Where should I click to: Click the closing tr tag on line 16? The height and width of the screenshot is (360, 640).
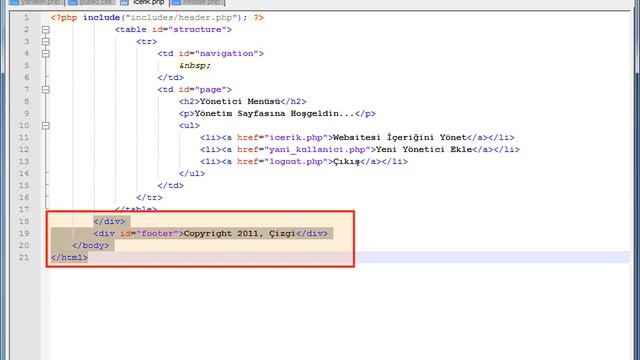pyautogui.click(x=149, y=197)
